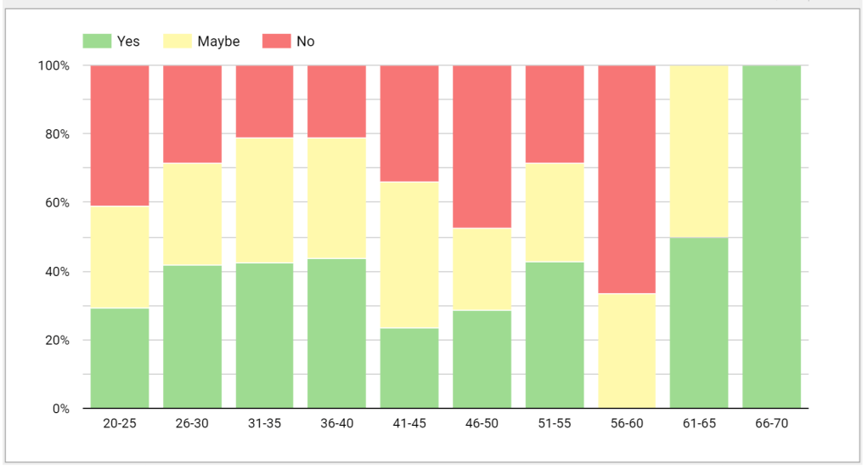The image size is (868, 469).
Task: Select the full green 66-70 bar
Action: click(771, 236)
